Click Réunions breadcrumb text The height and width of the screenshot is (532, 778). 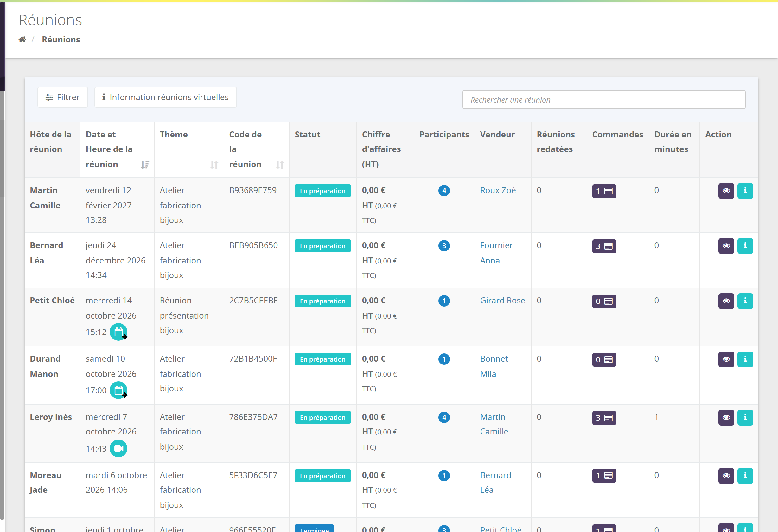(x=61, y=40)
